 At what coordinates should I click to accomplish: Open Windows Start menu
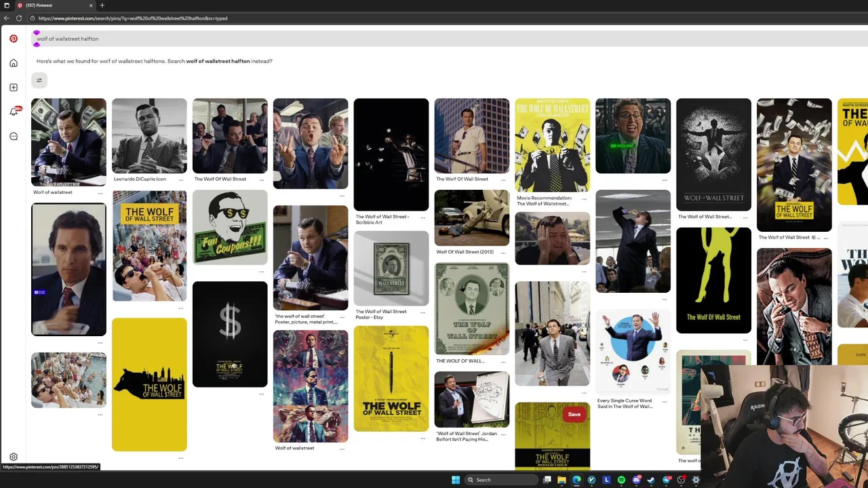coord(456,480)
